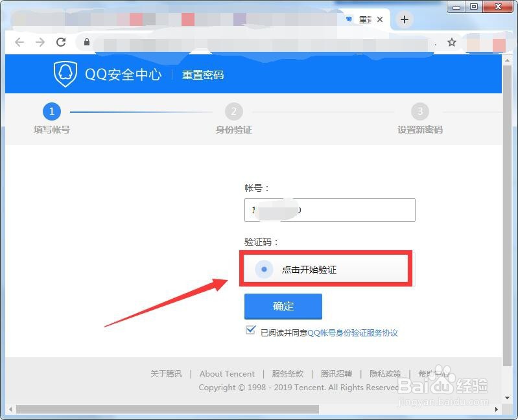The height and width of the screenshot is (420, 518).
Task: Bookmark this page with star icon
Action: (x=452, y=42)
